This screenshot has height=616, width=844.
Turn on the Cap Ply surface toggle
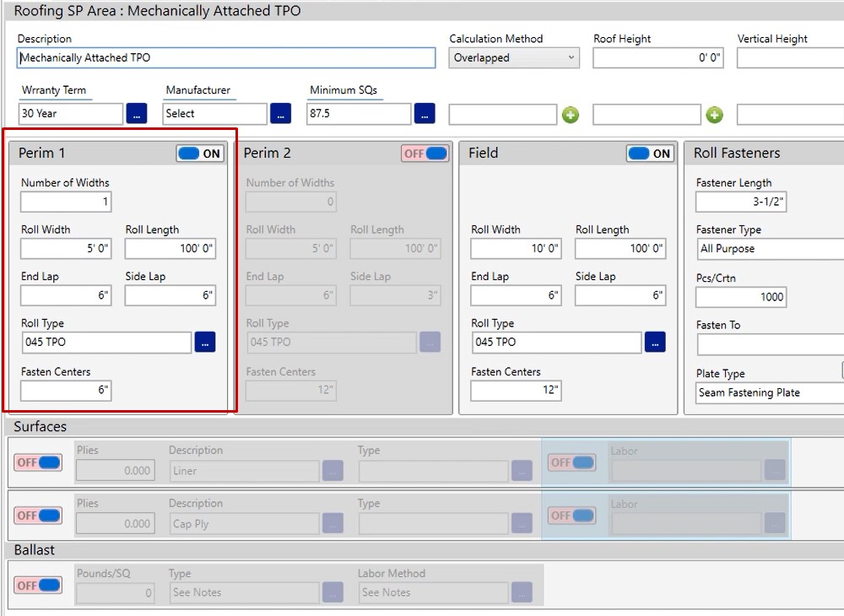[x=38, y=516]
